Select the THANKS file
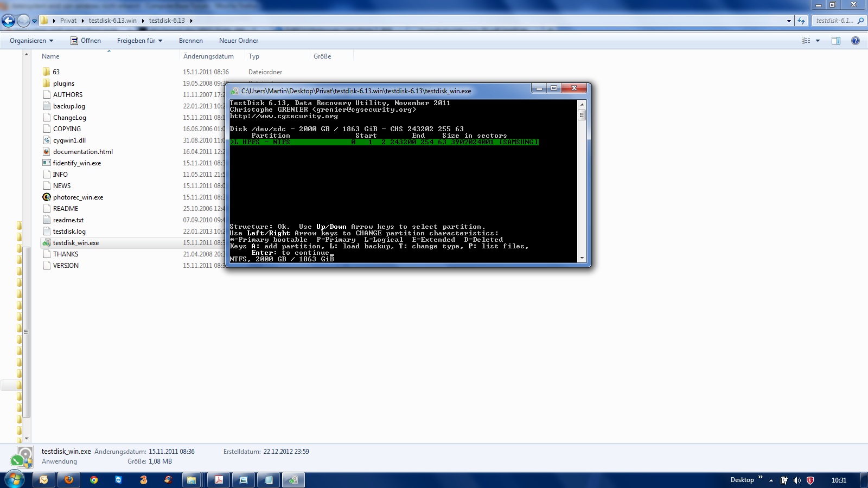Image resolution: width=868 pixels, height=488 pixels. pyautogui.click(x=66, y=254)
